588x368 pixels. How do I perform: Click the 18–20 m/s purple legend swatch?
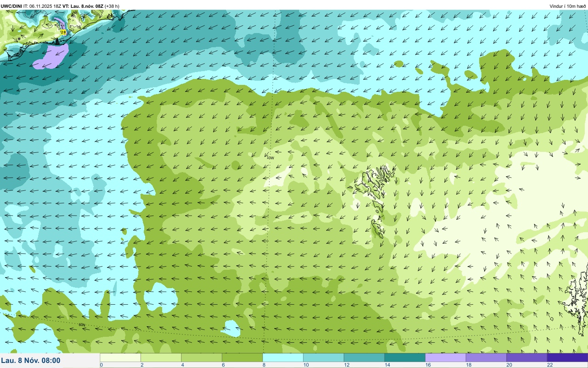click(486, 357)
